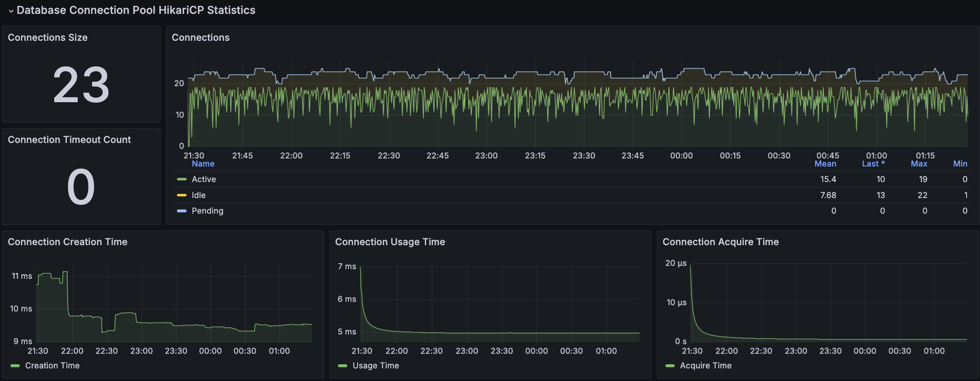Click the Connection Timeout Count value 0
This screenshot has width=980, height=381.
(x=81, y=187)
